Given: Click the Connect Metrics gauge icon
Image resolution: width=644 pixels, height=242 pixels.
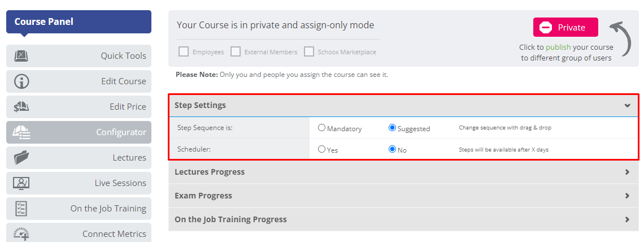Looking at the screenshot, I should coord(21,234).
